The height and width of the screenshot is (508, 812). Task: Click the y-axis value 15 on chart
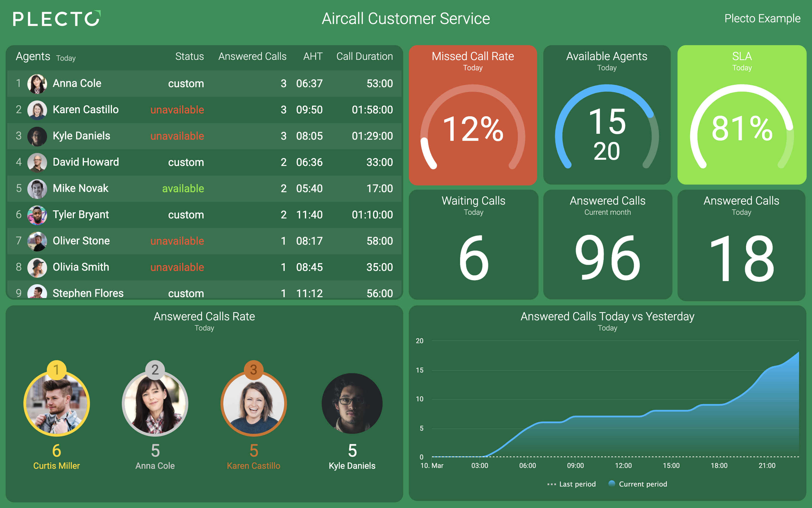(x=420, y=370)
